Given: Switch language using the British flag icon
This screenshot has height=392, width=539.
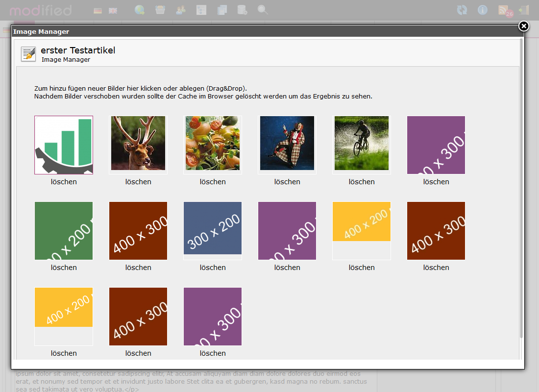Looking at the screenshot, I should pos(113,10).
